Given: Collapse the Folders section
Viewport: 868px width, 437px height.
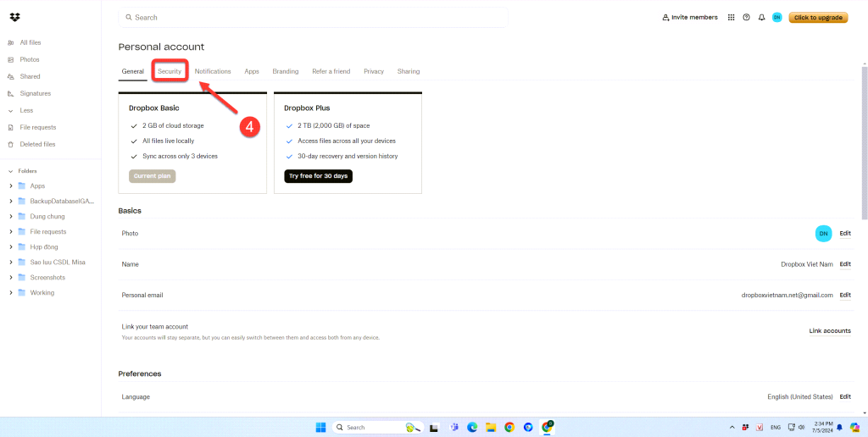Looking at the screenshot, I should [x=10, y=171].
